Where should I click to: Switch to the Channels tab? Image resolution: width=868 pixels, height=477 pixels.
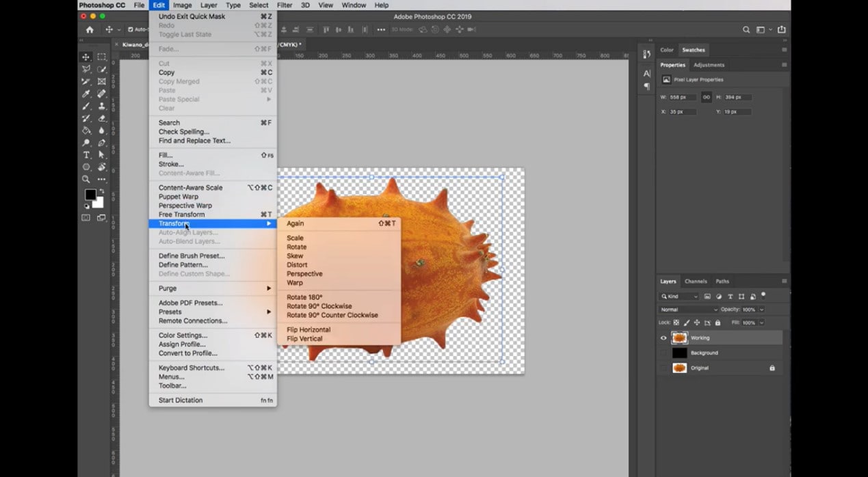(696, 282)
